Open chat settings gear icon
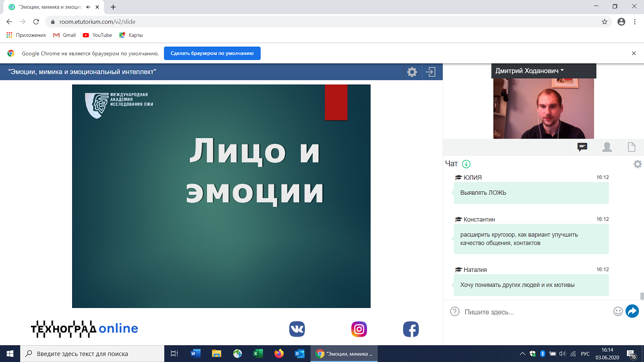This screenshot has height=362, width=644. (x=638, y=164)
